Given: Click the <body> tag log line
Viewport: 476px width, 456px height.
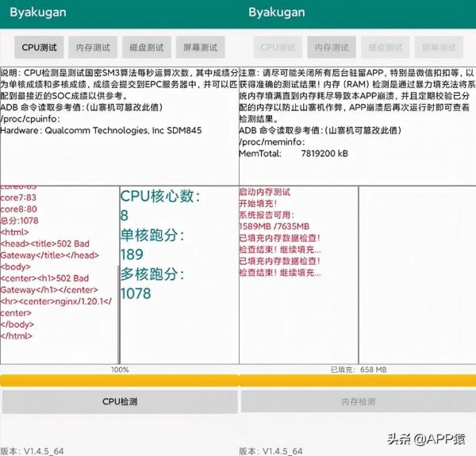Looking at the screenshot, I should 16,266.
